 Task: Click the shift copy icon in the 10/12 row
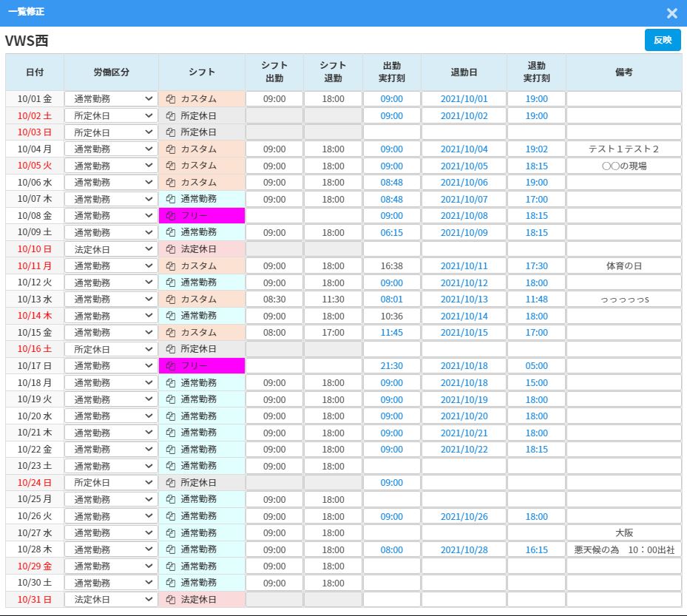(171, 282)
